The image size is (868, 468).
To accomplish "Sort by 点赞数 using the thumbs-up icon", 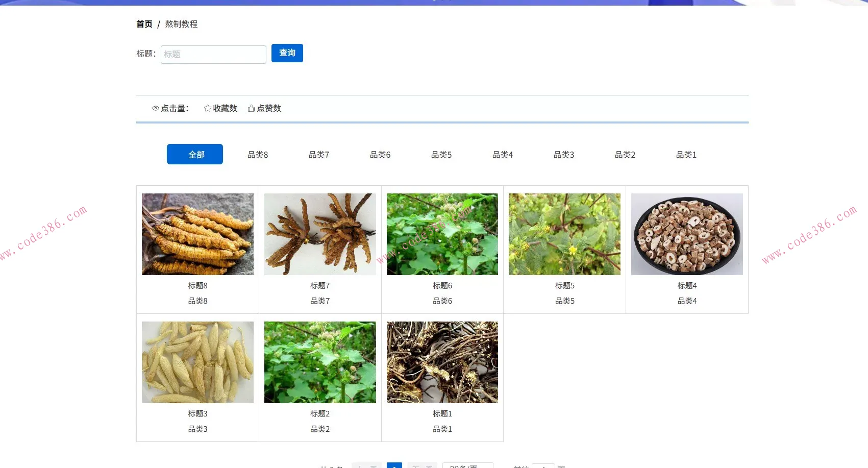I will tap(264, 108).
